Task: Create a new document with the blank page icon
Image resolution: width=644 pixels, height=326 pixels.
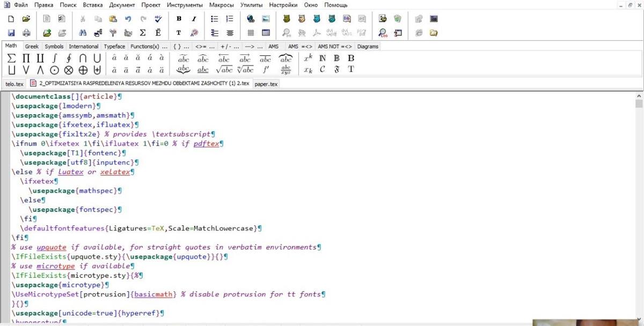Action: (11, 19)
